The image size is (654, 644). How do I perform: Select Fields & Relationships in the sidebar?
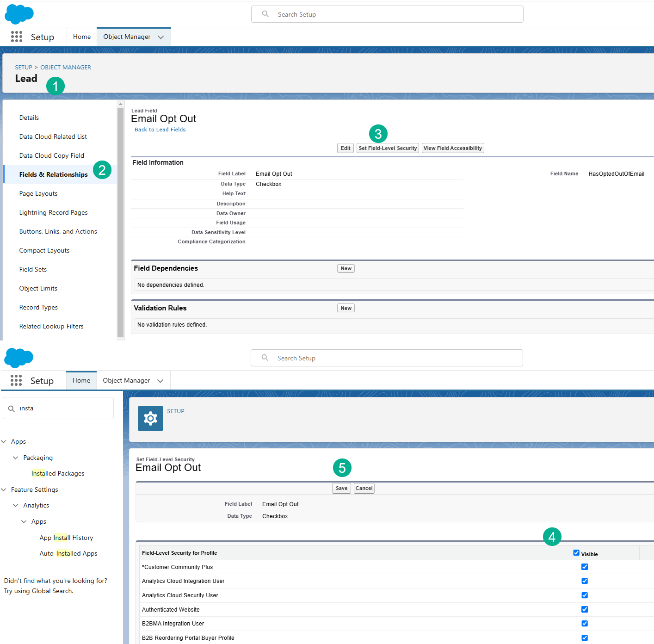[x=53, y=174]
